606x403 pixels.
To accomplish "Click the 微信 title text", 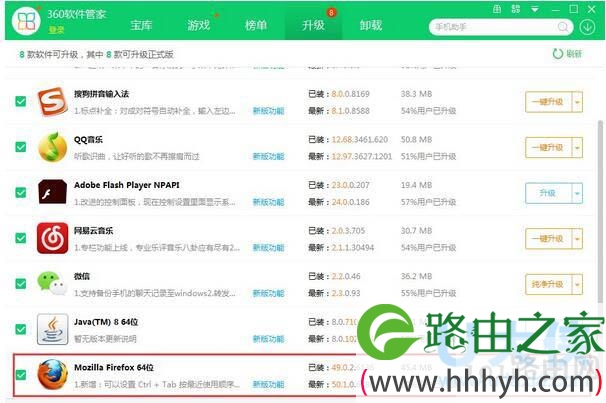I will (82, 276).
